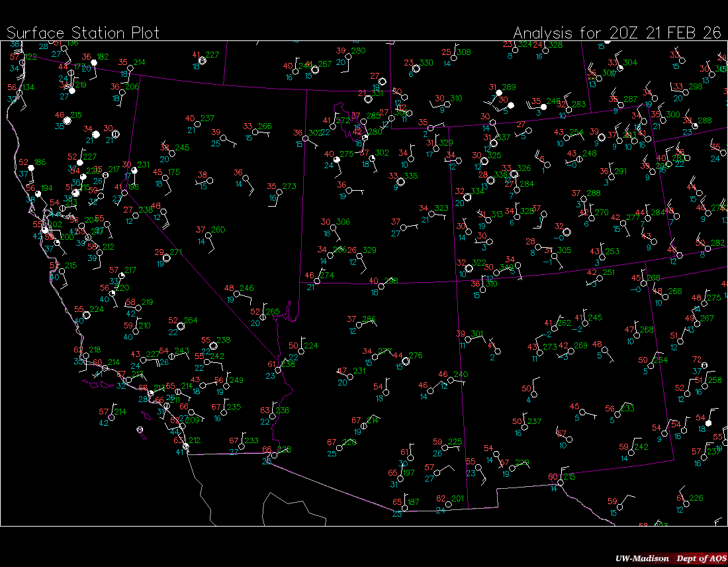The width and height of the screenshot is (728, 567).
Task: Select the station marker with 37 and 260
Action: (208, 235)
